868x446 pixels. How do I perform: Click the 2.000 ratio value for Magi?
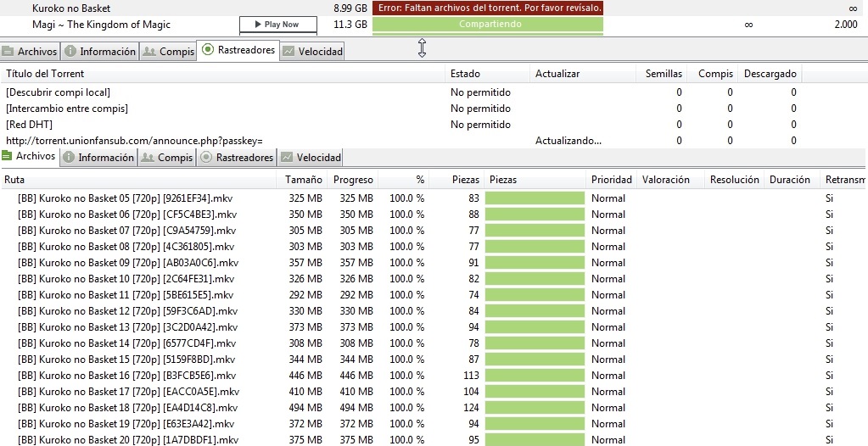click(x=845, y=25)
